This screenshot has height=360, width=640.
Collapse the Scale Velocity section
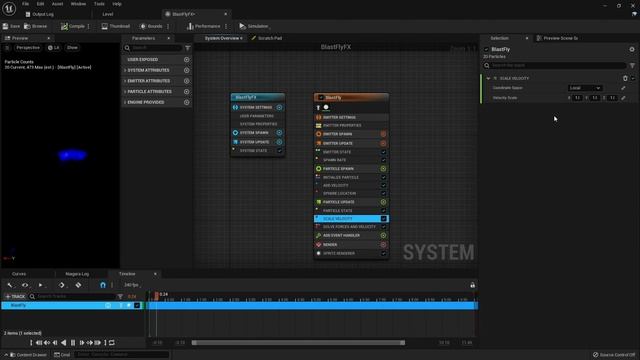[x=488, y=78]
